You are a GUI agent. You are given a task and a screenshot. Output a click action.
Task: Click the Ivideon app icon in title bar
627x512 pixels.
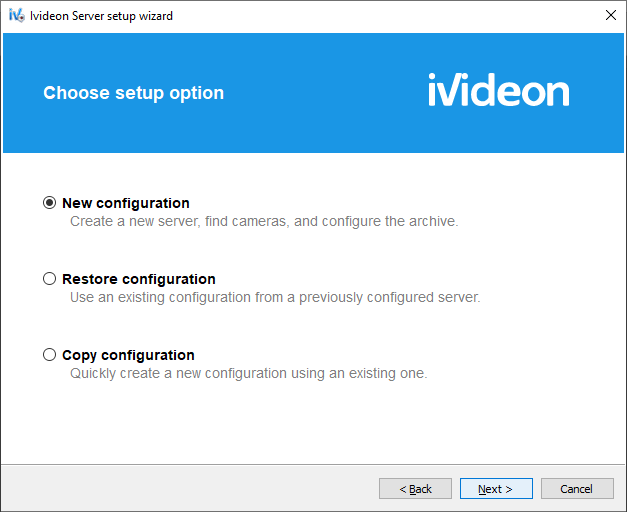16,16
